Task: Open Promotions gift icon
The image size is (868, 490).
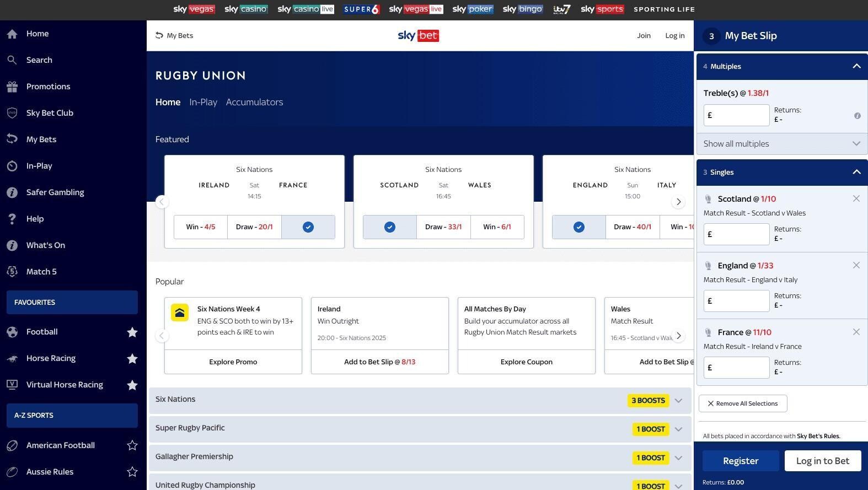Action: pyautogui.click(x=12, y=87)
